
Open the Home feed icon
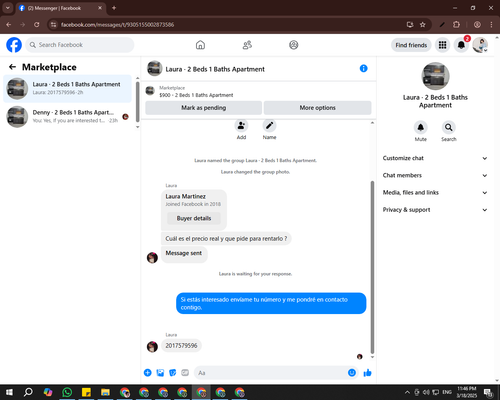point(200,45)
